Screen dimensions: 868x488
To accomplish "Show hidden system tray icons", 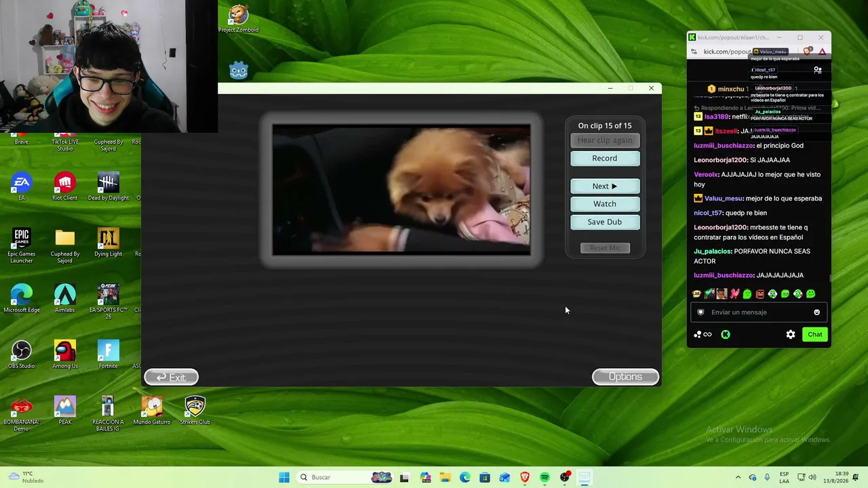I will click(738, 477).
